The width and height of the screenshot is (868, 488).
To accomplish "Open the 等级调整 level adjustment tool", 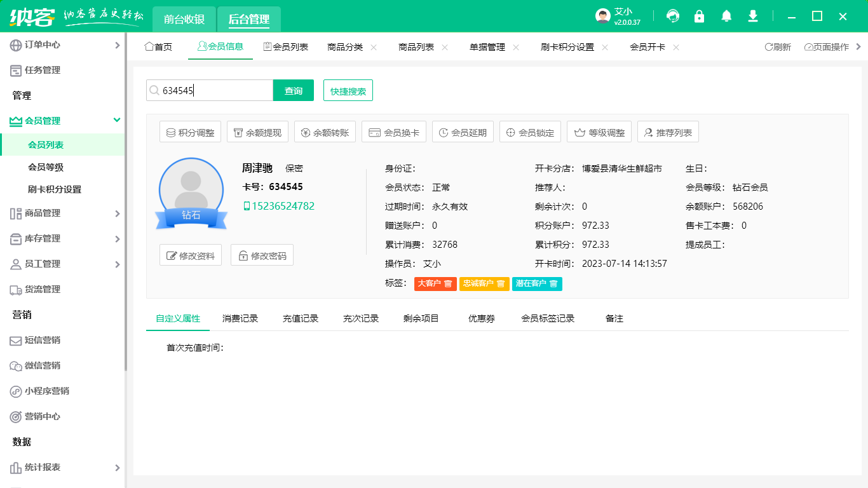I will point(599,132).
